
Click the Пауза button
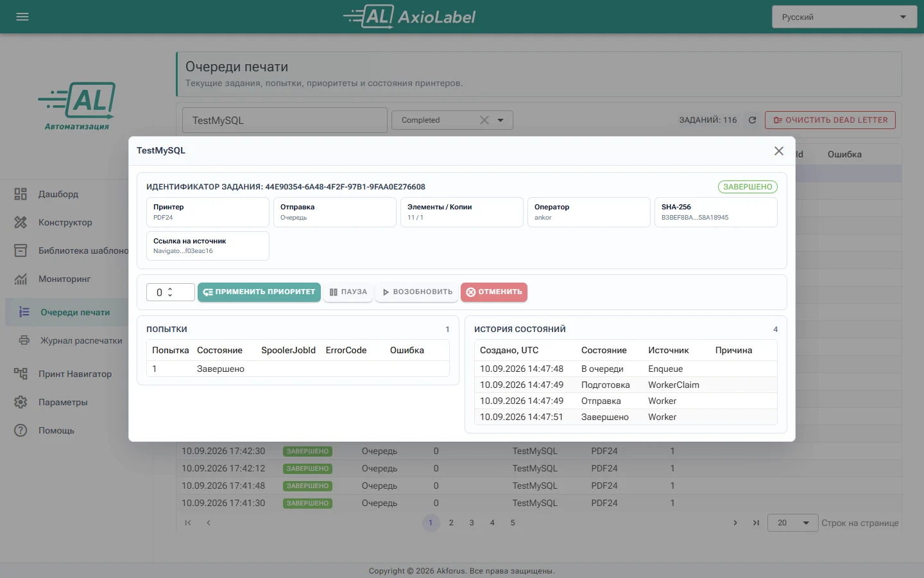point(348,292)
